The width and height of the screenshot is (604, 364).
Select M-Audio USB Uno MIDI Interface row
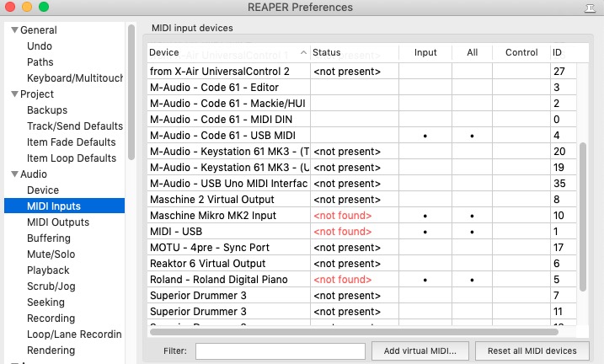click(361, 184)
